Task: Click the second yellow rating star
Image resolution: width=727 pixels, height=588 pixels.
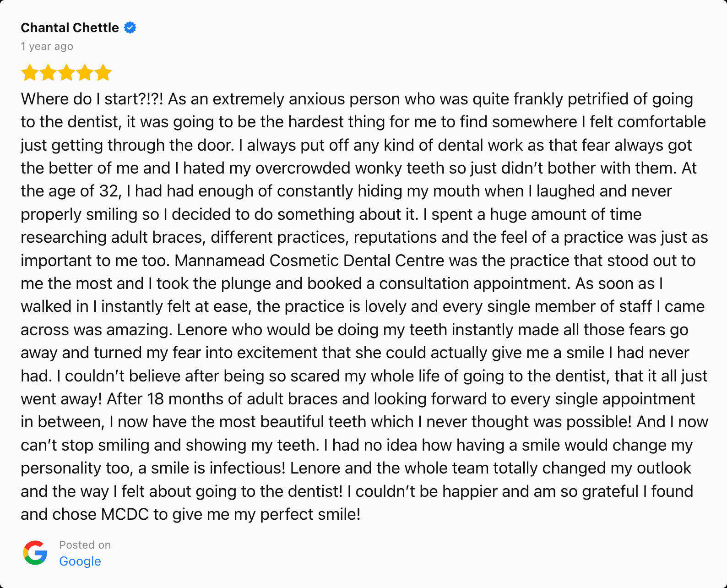Action: 48,72
